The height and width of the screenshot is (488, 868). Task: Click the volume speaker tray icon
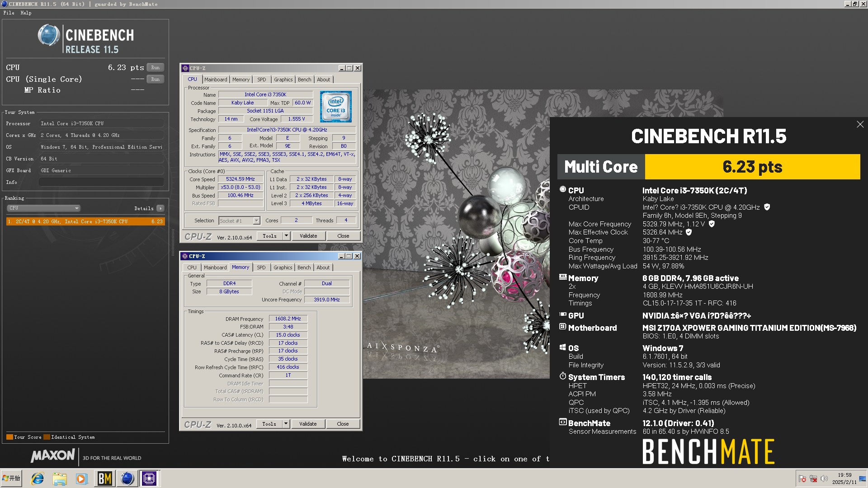[824, 479]
